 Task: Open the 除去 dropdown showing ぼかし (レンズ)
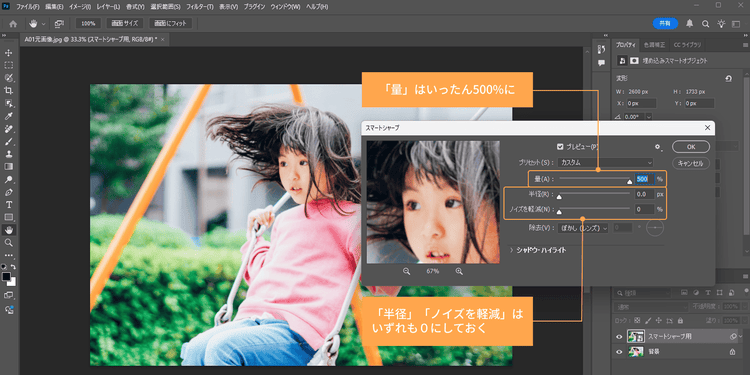(x=583, y=228)
